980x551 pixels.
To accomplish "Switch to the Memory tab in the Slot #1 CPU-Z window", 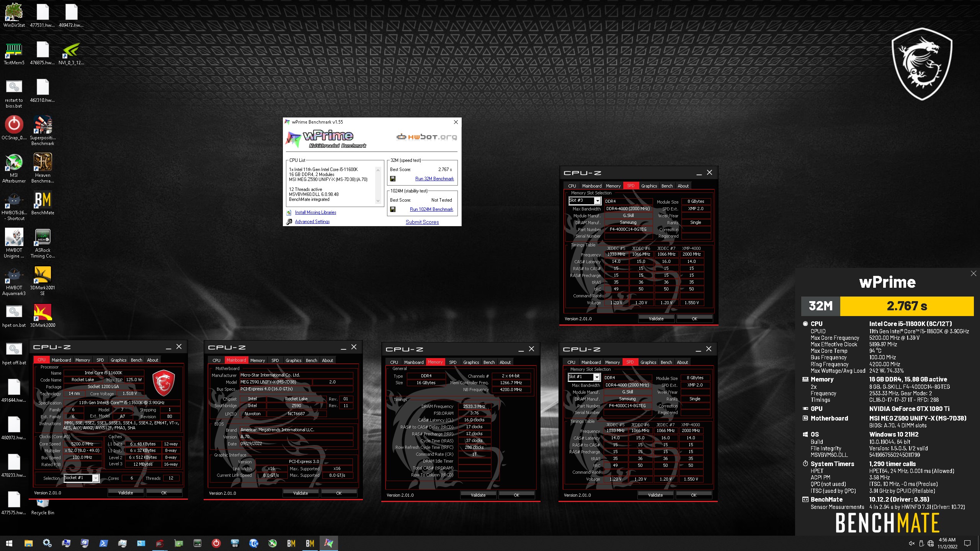I will 612,362.
